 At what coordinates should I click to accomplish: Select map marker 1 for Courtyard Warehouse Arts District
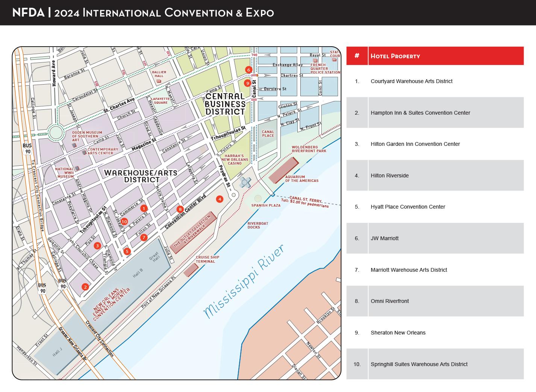point(144,207)
